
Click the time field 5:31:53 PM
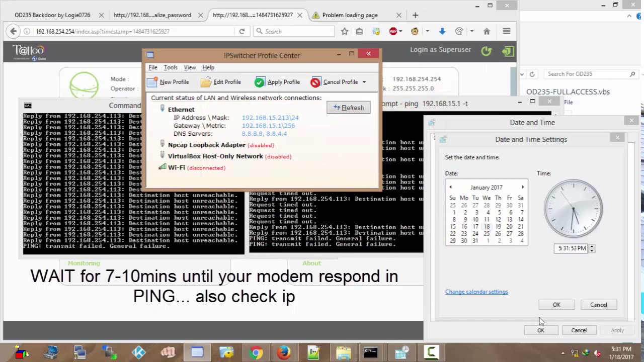[572, 248]
